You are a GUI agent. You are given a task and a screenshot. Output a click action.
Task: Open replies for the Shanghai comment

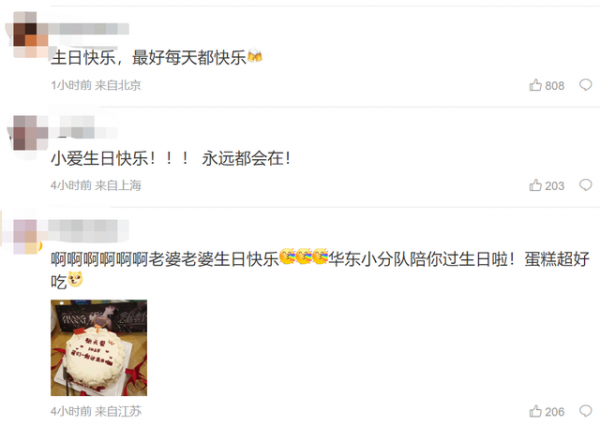[585, 185]
